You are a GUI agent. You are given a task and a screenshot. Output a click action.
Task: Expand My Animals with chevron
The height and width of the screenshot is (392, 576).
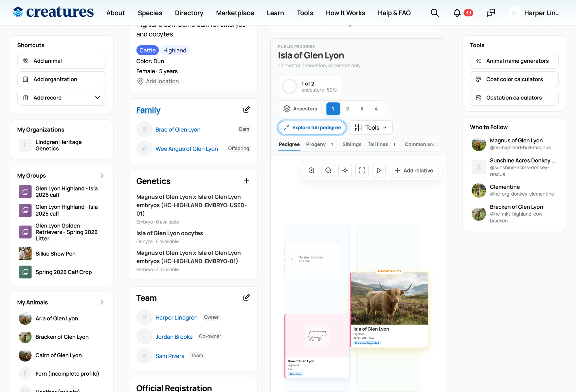tap(102, 303)
